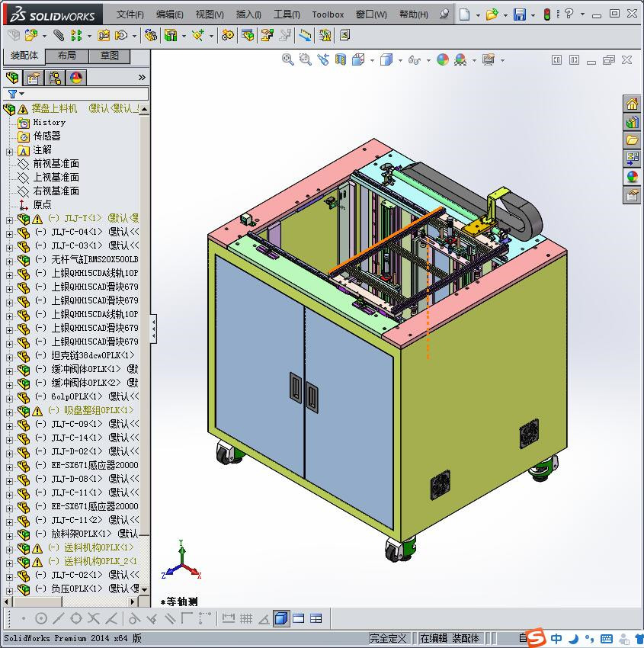Select 传感器 sensors item in tree
644x648 pixels.
click(x=46, y=136)
